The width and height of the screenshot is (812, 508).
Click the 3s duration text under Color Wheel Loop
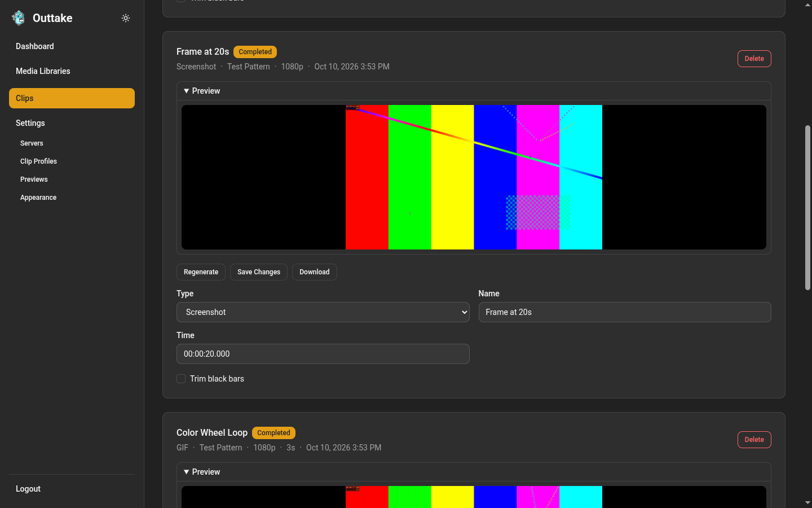click(291, 448)
